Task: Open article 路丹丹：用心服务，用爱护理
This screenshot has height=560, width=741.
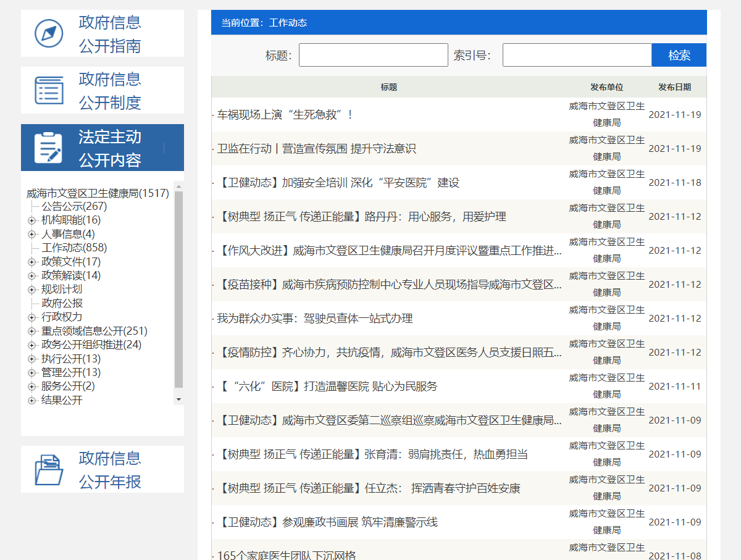Action: point(362,217)
